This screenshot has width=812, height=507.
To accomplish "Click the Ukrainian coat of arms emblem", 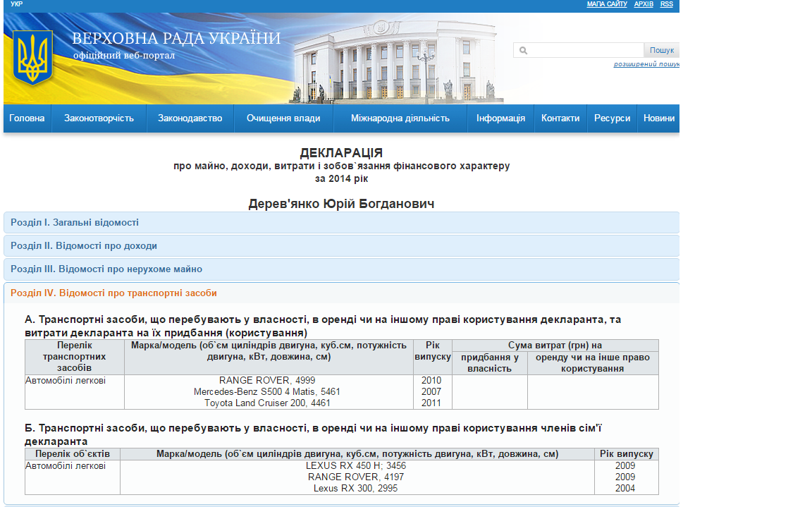I will point(32,59).
